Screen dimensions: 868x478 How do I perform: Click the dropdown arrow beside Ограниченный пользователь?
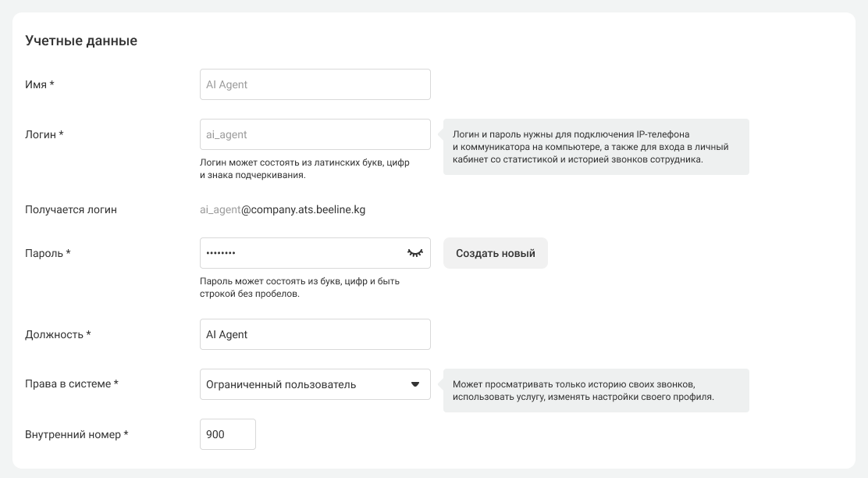415,384
